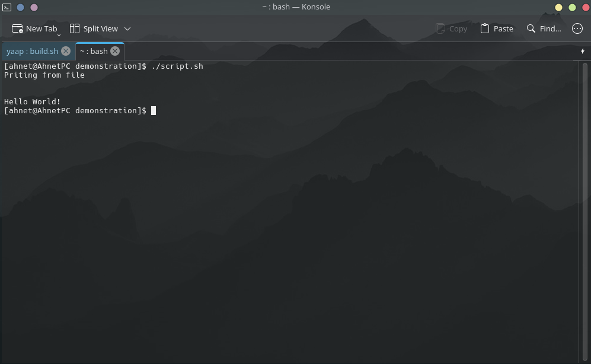Screen dimensions: 591x364
Task: Click the Konsole terminal icon in the titlebar
Action: pyautogui.click(x=7, y=7)
